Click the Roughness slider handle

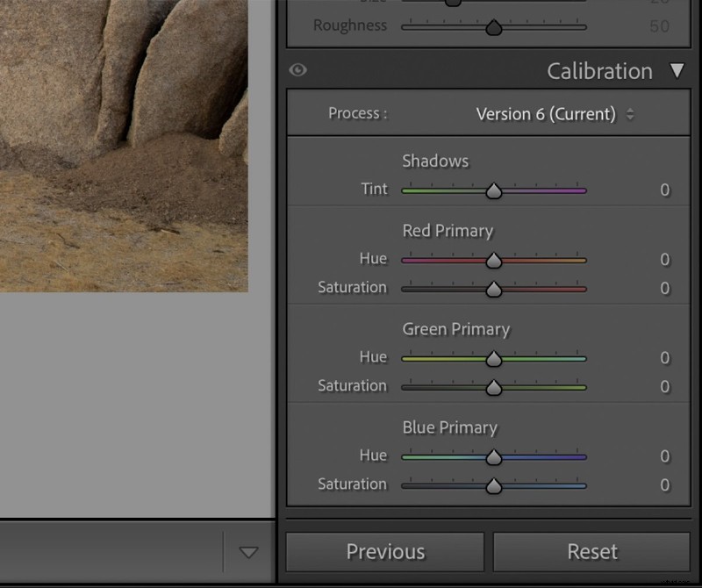tap(494, 28)
